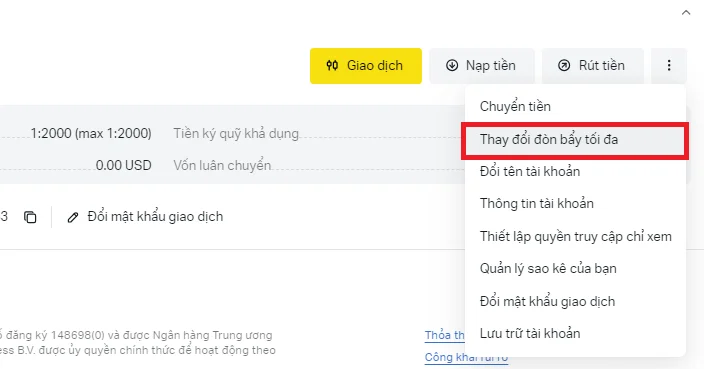
Task: Open the Công khai footer link
Action: pos(466,357)
